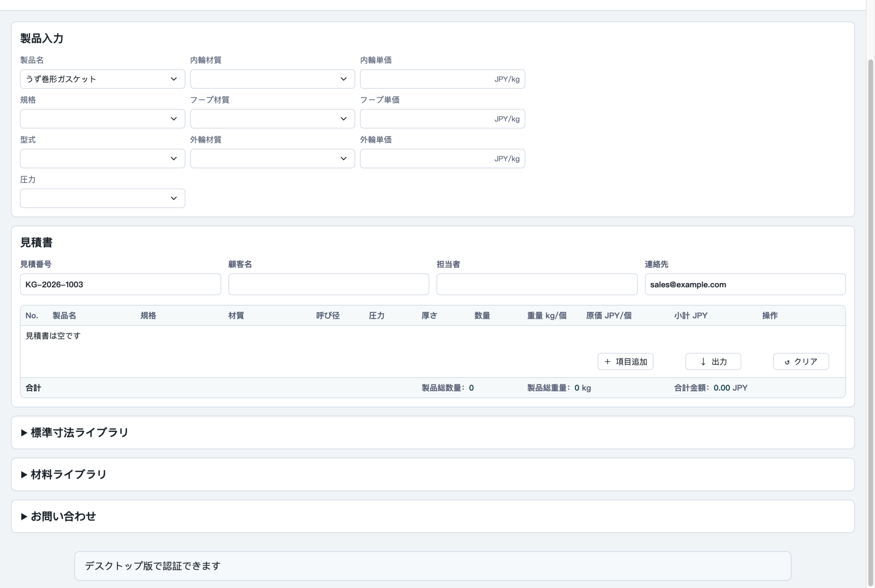The image size is (875, 588).
Task: Click the 製品総数量: 0 total text
Action: pos(447,388)
